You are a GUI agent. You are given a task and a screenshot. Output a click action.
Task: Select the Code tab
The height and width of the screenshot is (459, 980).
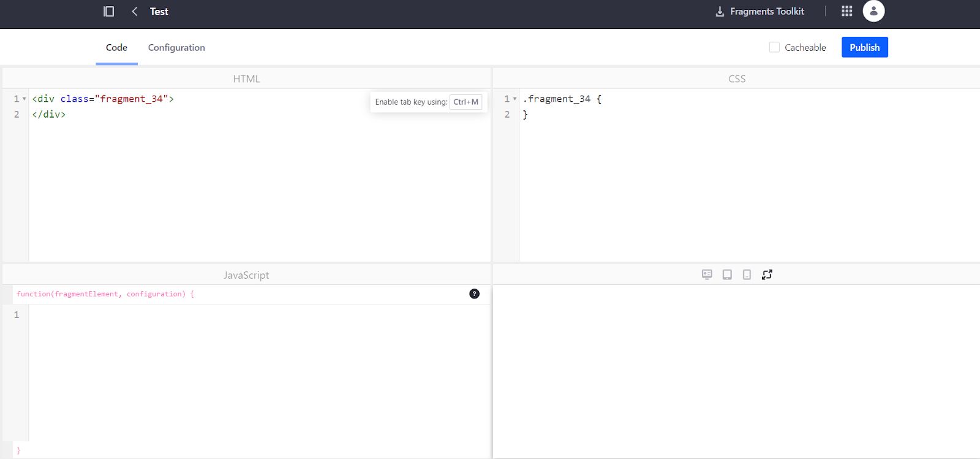click(x=116, y=47)
